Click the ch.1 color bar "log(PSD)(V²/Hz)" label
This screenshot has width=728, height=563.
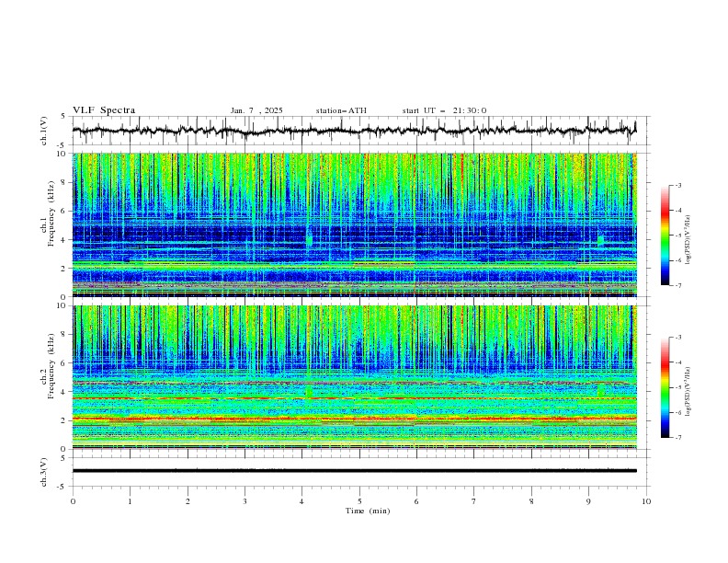[x=688, y=240]
